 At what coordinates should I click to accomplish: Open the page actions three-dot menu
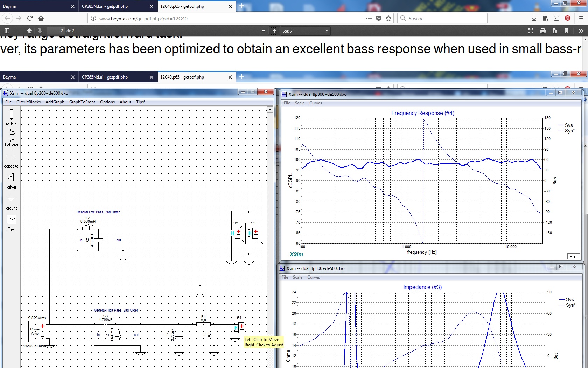click(369, 18)
